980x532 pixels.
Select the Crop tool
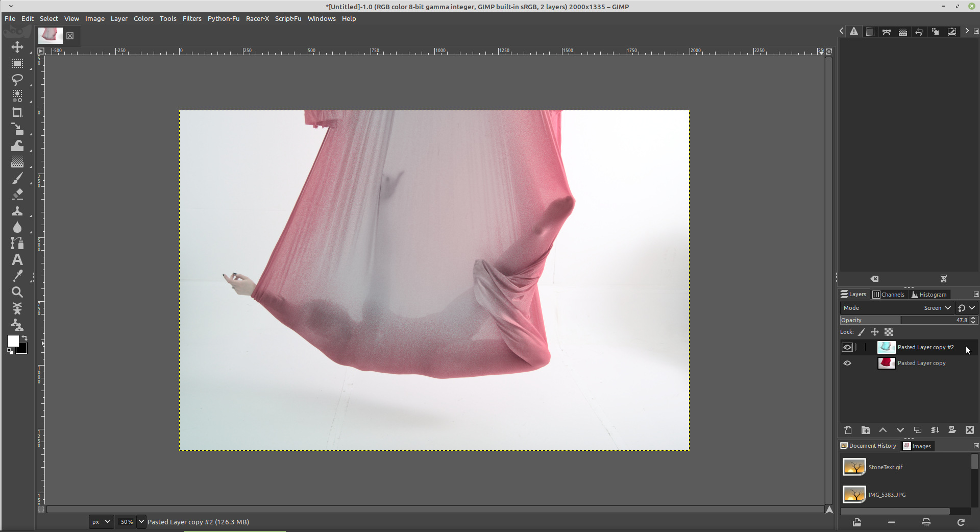17,112
